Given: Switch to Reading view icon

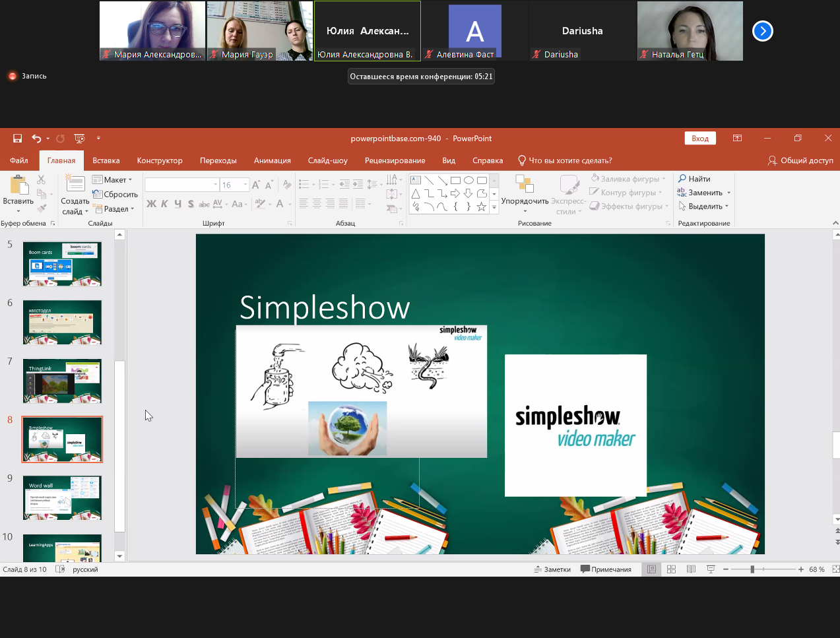Looking at the screenshot, I should (x=691, y=569).
